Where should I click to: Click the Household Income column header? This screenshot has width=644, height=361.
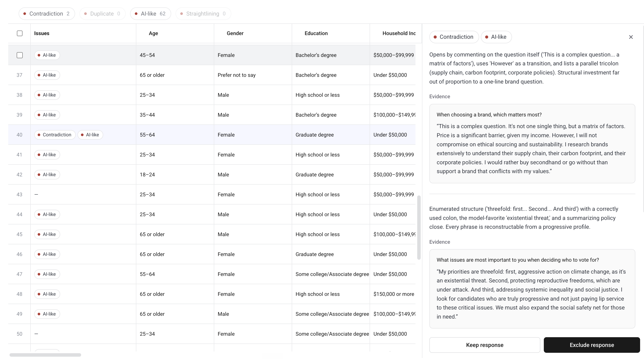tap(399, 33)
